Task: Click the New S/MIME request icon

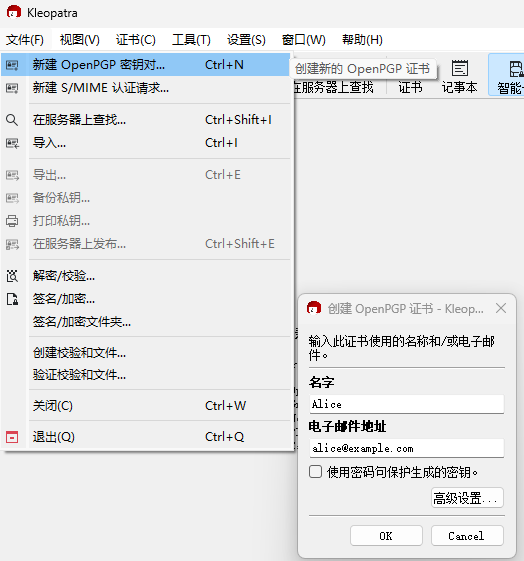Action: point(12,88)
